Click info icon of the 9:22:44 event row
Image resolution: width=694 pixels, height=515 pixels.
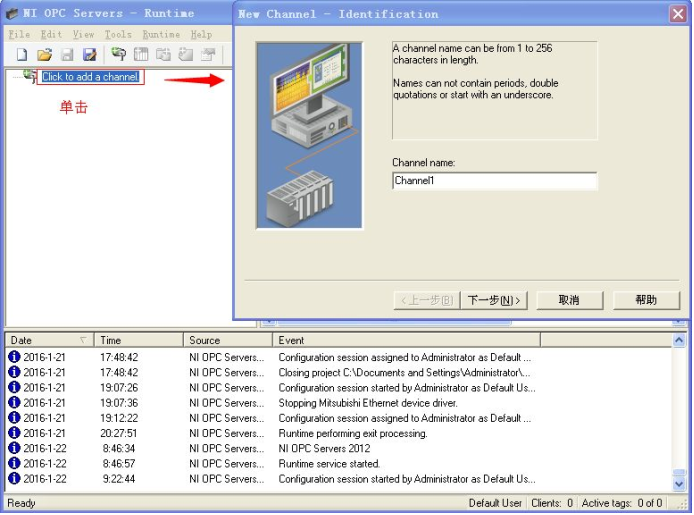(x=14, y=479)
